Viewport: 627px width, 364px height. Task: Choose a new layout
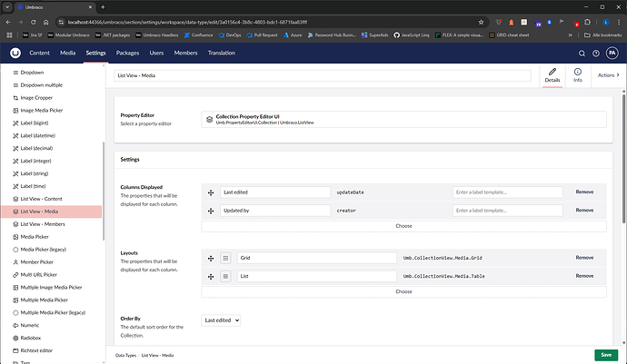(403, 291)
